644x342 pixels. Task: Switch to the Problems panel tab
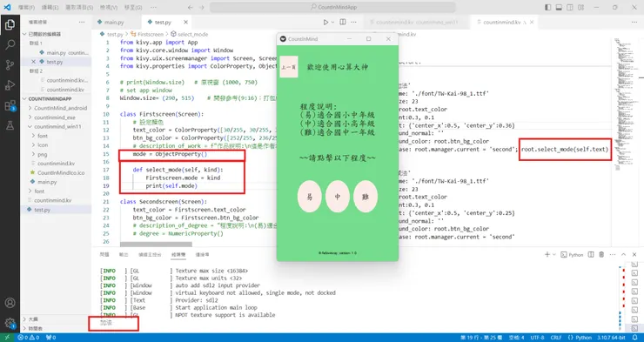[104, 255]
